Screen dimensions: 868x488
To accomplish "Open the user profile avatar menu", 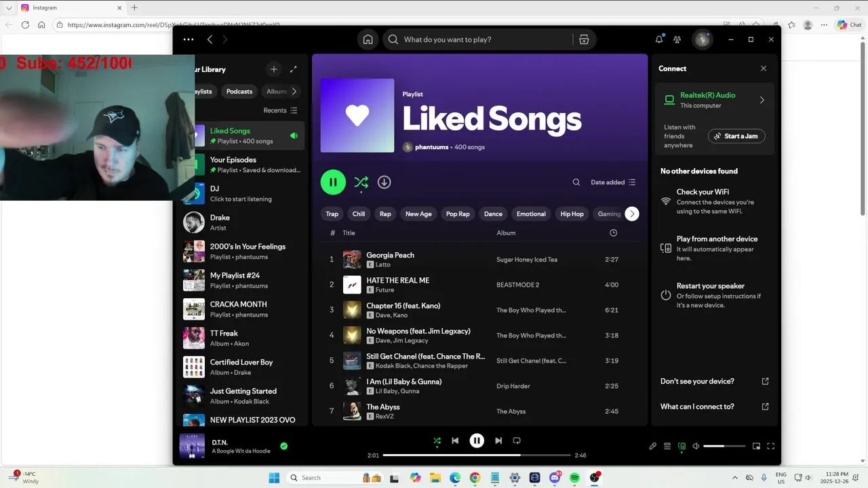I will coord(702,39).
